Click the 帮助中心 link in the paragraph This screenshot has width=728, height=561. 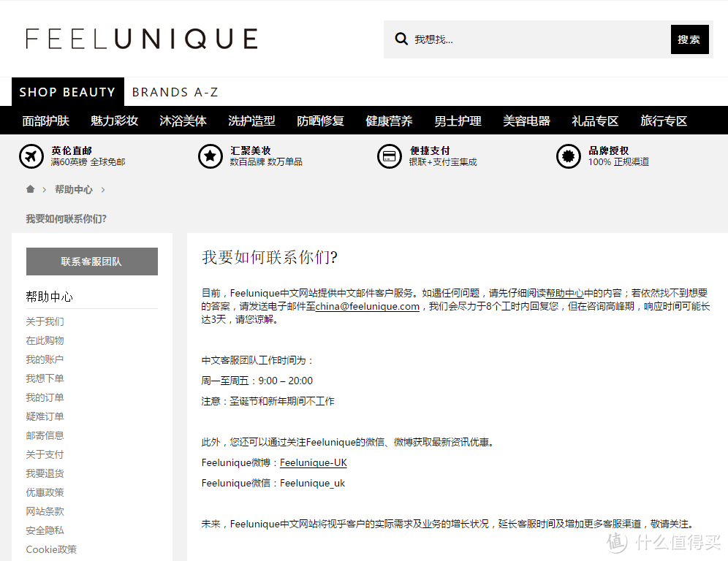click(564, 293)
